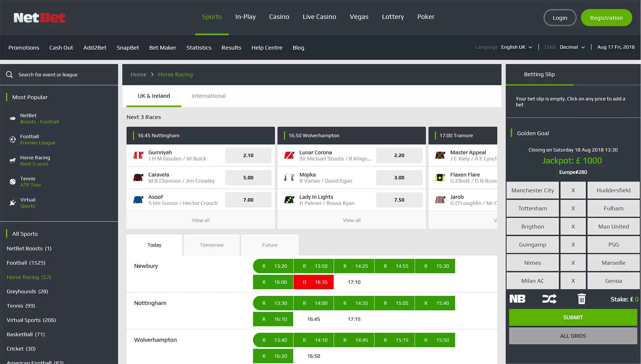Click the search for event or league field

point(59,74)
